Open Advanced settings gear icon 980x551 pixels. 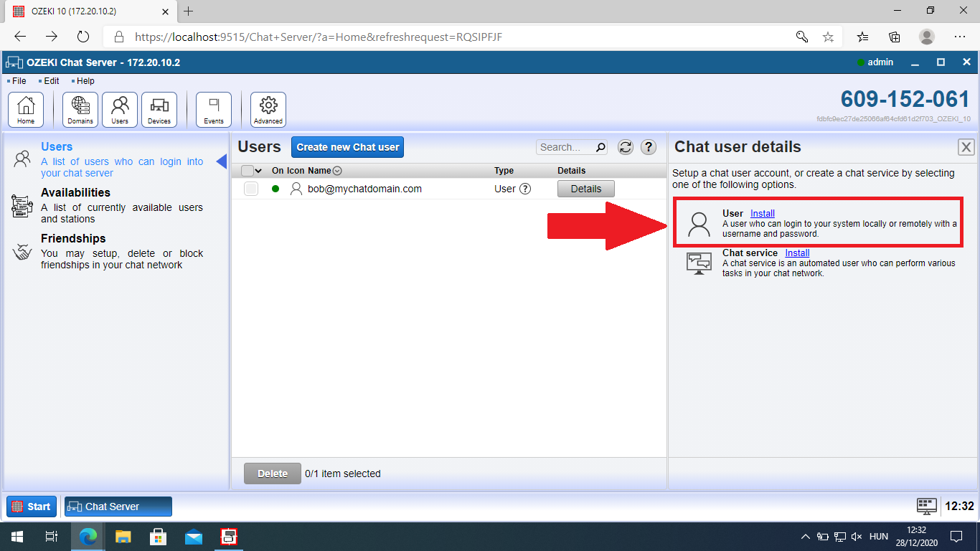coord(268,110)
